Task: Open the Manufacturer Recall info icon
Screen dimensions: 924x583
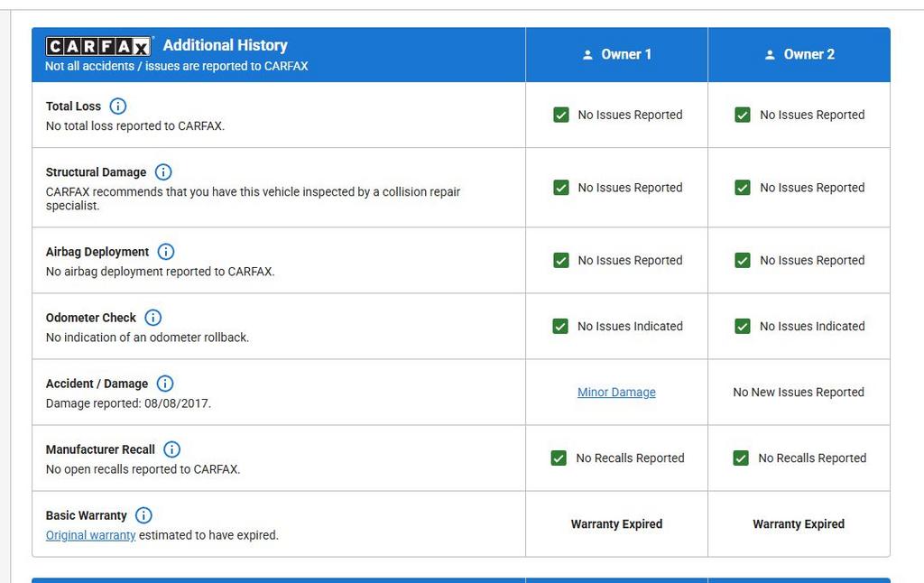Action: click(x=171, y=449)
